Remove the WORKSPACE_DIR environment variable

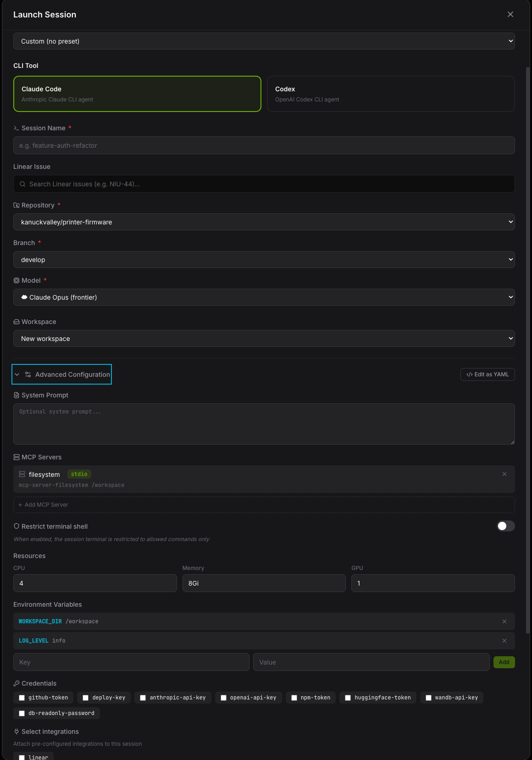tap(504, 621)
